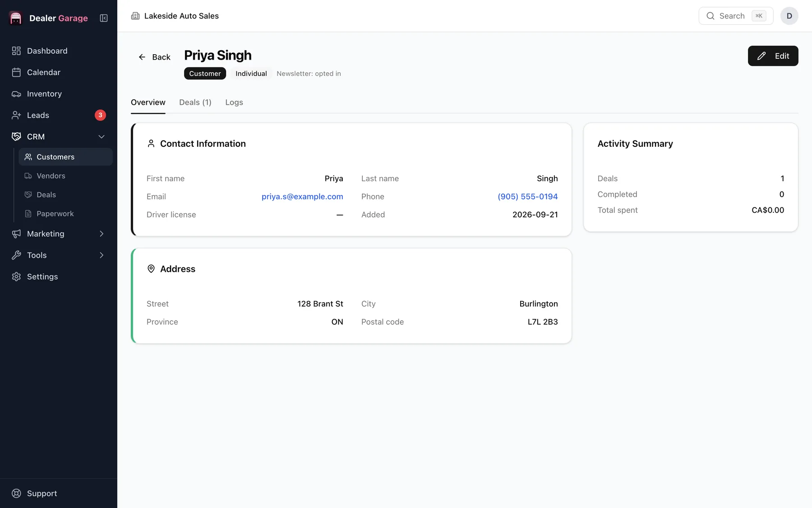The image size is (812, 508).
Task: Call the (905) 555-0194 phone link
Action: coord(528,196)
